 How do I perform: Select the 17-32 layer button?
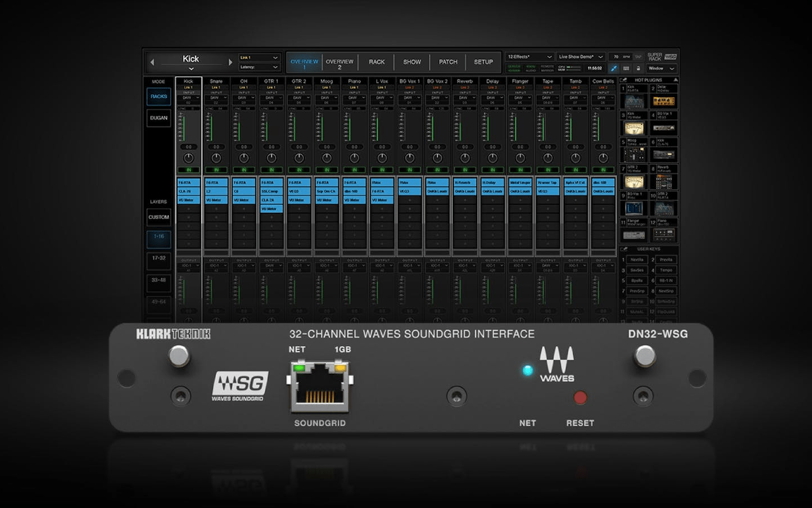pos(159,259)
